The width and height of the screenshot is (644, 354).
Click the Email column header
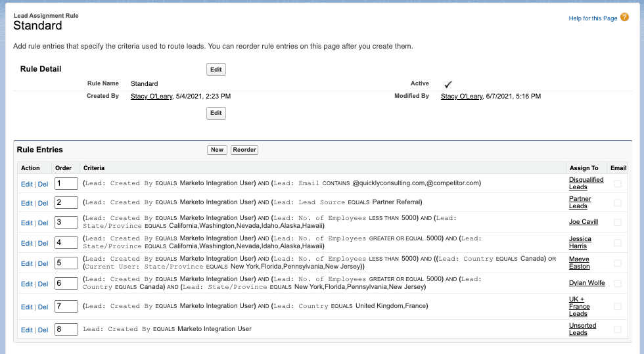pos(618,168)
